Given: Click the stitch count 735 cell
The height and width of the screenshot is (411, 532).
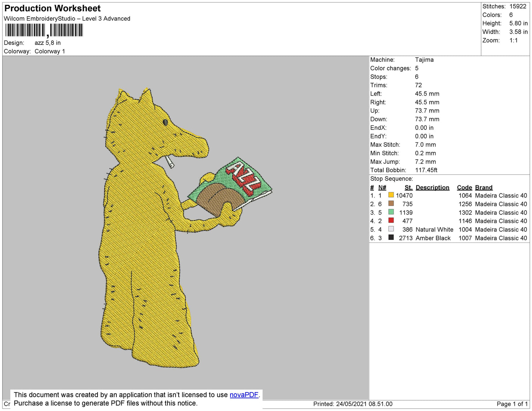Looking at the screenshot, I should coord(408,204).
